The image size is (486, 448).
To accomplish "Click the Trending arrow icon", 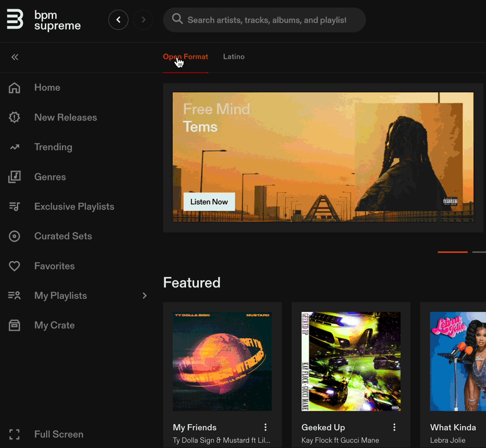I will coord(14,147).
